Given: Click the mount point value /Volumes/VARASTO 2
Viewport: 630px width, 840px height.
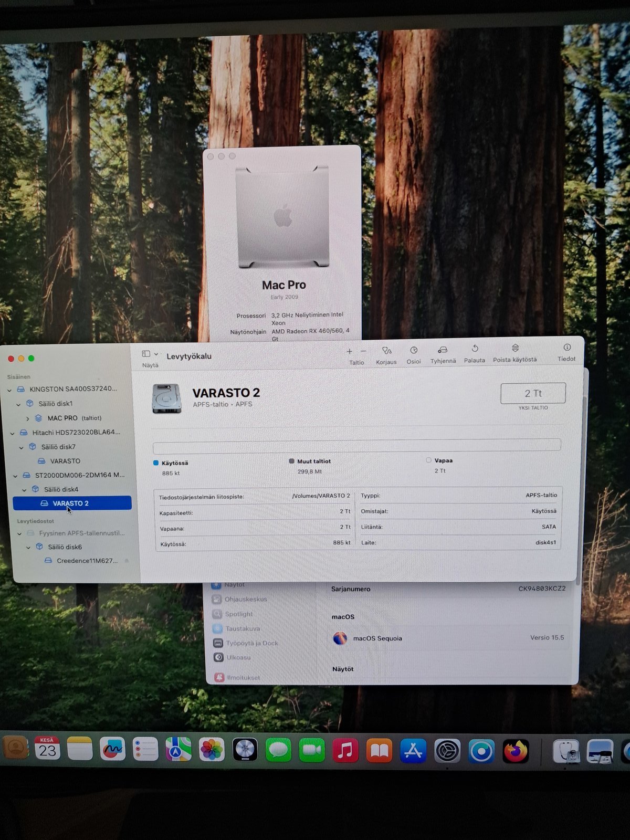Looking at the screenshot, I should pos(321,496).
